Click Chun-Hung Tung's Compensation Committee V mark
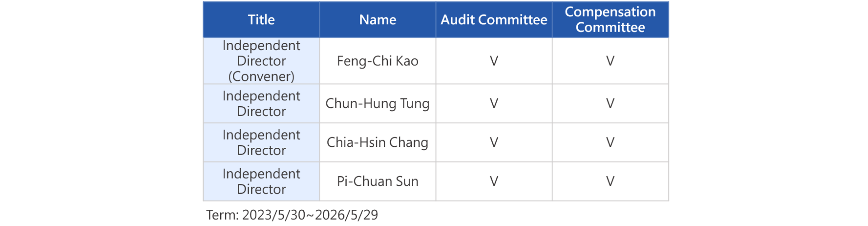The width and height of the screenshot is (868, 226). [610, 104]
